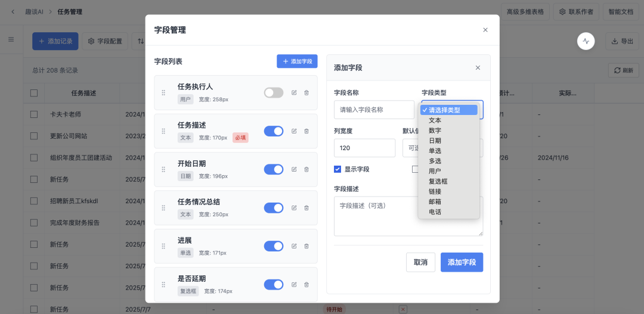The image size is (644, 314).
Task: Click 联系作者 button
Action: coord(576,12)
